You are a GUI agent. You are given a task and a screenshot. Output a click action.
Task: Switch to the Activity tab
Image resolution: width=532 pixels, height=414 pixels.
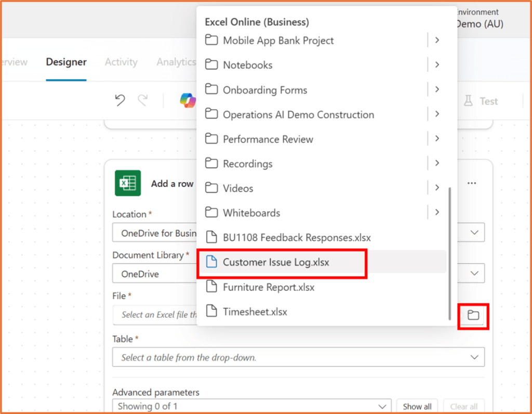coord(121,62)
